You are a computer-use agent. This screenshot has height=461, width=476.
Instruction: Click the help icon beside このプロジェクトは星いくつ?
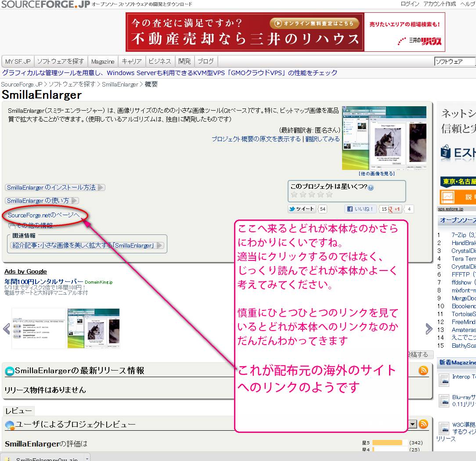click(x=371, y=187)
